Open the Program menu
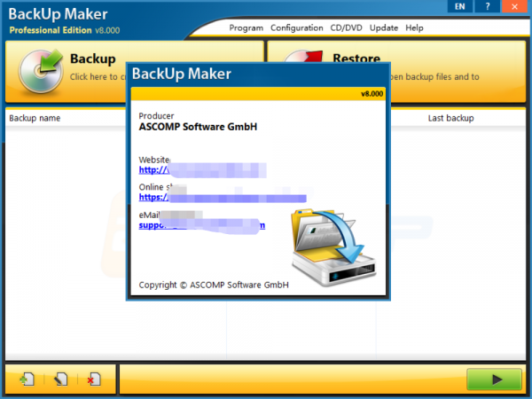The height and width of the screenshot is (399, 532). (246, 27)
